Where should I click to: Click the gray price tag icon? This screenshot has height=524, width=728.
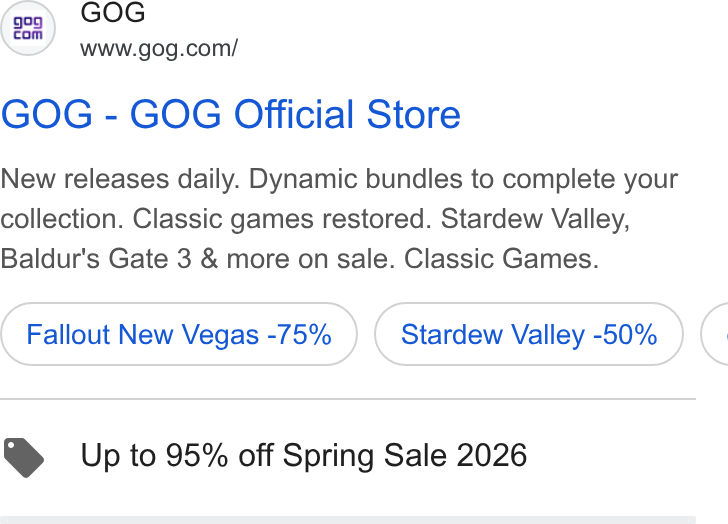point(24,457)
